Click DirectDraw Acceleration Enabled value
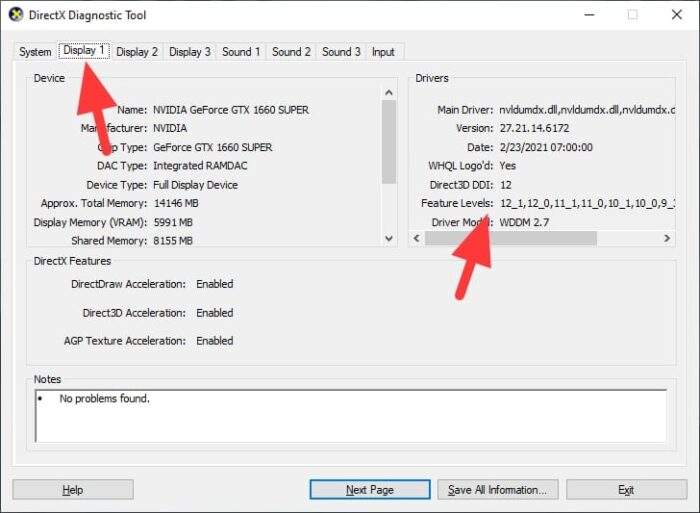This screenshot has height=513, width=700. click(x=215, y=284)
